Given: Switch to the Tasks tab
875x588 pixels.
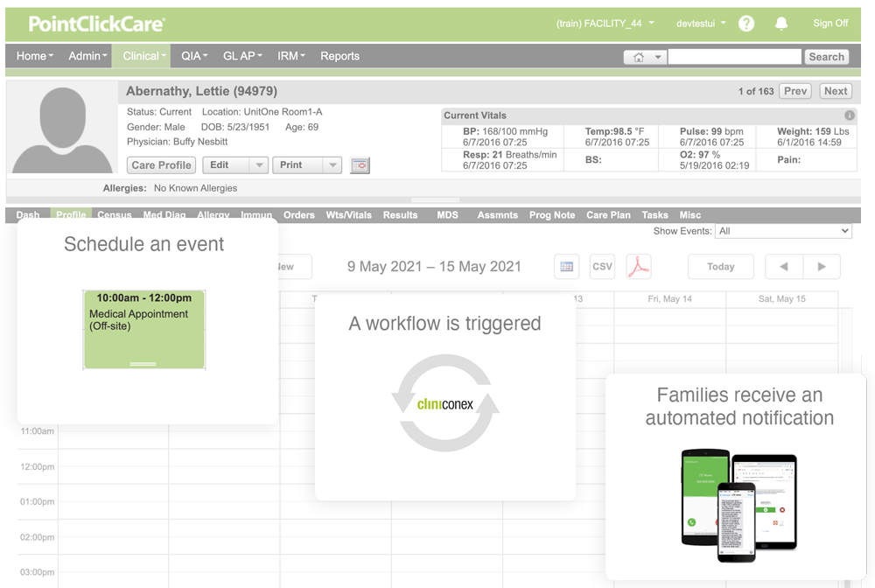Looking at the screenshot, I should coord(654,214).
